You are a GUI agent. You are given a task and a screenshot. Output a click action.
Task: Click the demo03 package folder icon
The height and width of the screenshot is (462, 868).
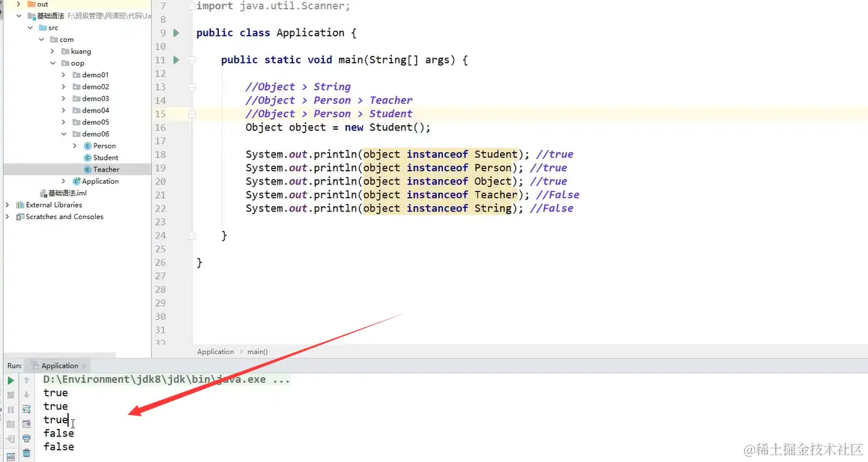point(76,98)
